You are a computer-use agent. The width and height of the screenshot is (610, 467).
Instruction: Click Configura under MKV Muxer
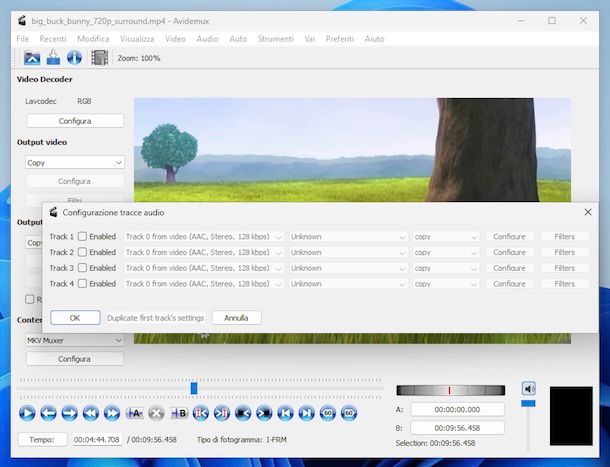tap(75, 359)
